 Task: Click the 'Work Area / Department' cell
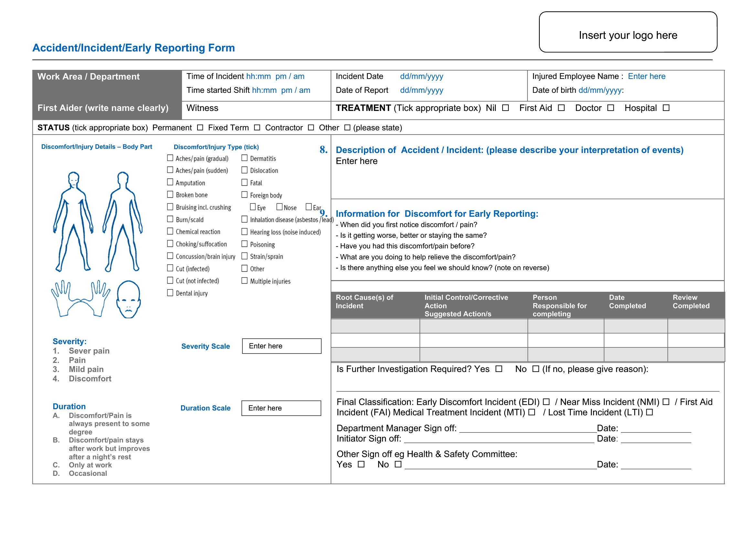coord(107,85)
